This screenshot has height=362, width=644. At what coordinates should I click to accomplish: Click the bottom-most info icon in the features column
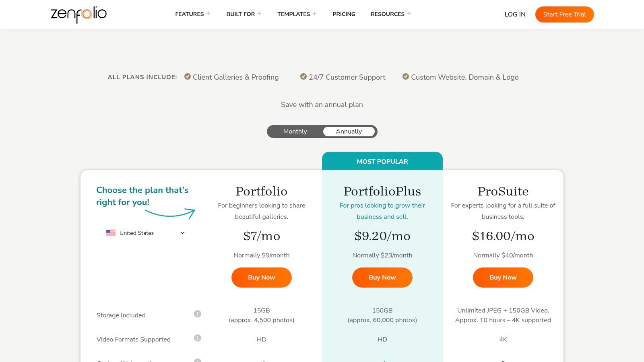coord(197,361)
